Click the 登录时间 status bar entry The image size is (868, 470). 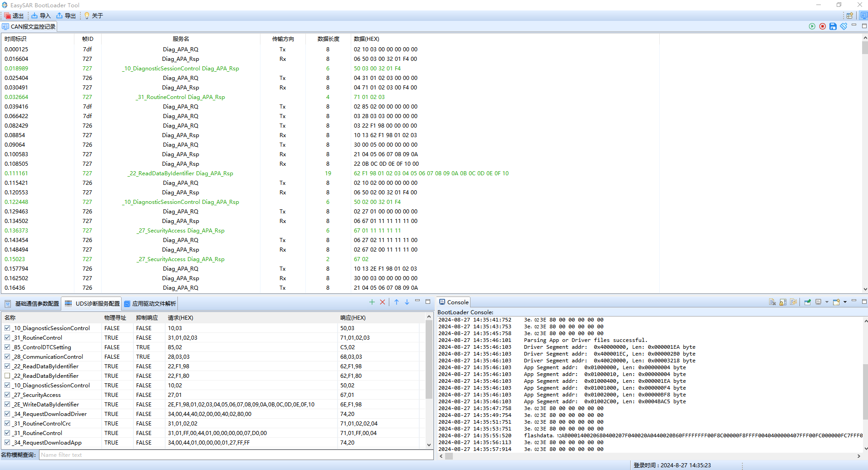[x=672, y=465]
